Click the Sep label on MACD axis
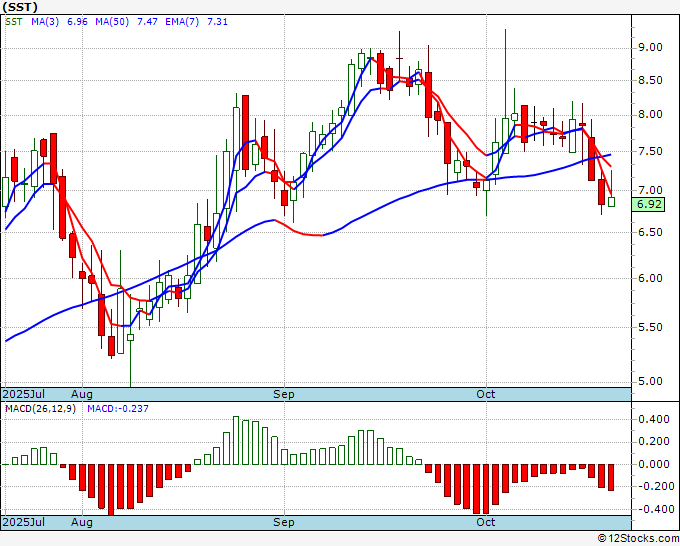 (284, 522)
